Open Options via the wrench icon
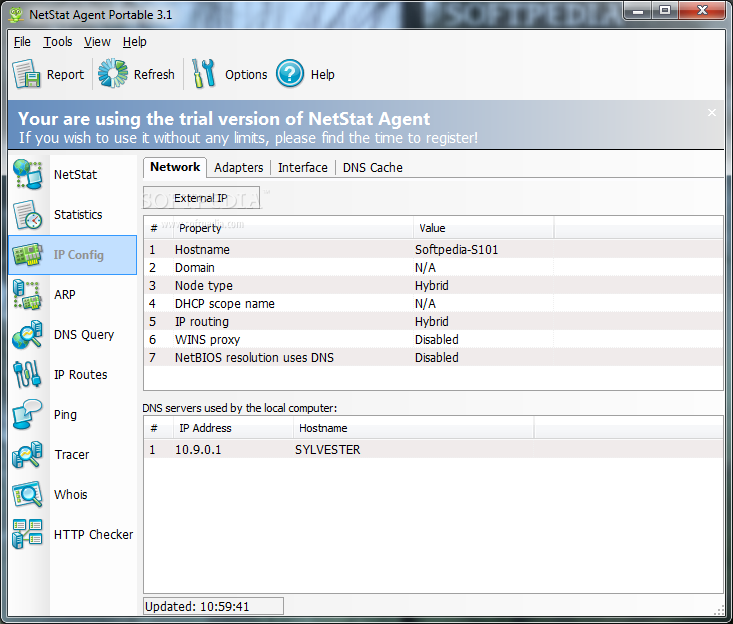Image resolution: width=733 pixels, height=624 pixels. point(204,73)
